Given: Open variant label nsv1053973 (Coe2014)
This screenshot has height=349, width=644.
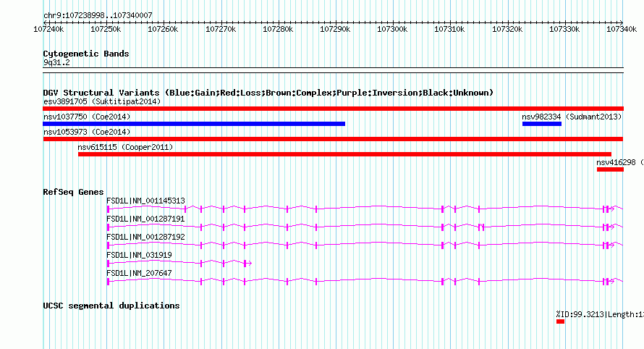Looking at the screenshot, I should pos(87,132).
